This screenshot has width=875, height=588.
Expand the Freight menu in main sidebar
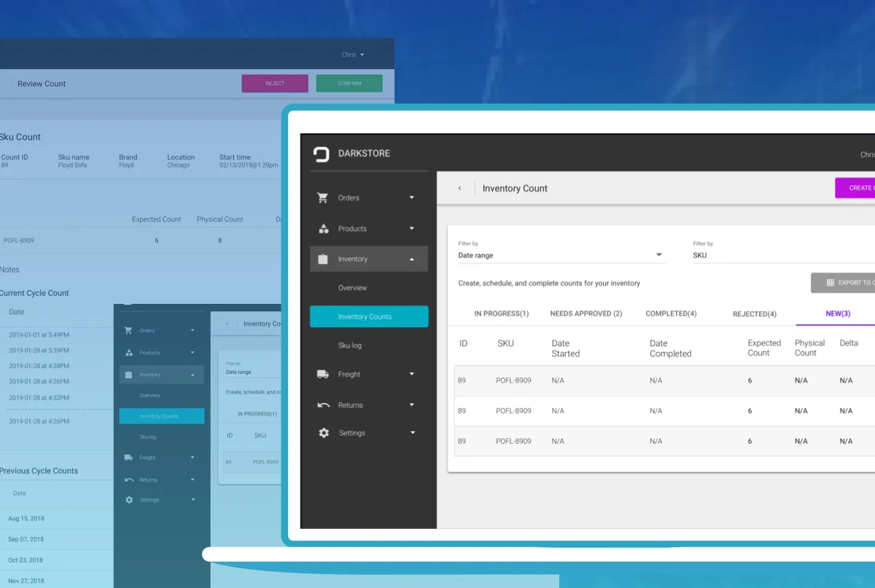point(411,375)
